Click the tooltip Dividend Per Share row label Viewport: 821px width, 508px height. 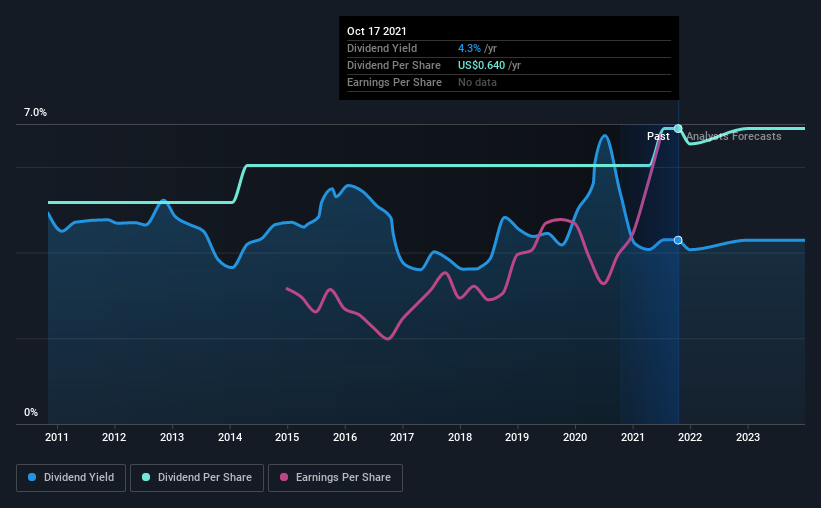click(394, 65)
